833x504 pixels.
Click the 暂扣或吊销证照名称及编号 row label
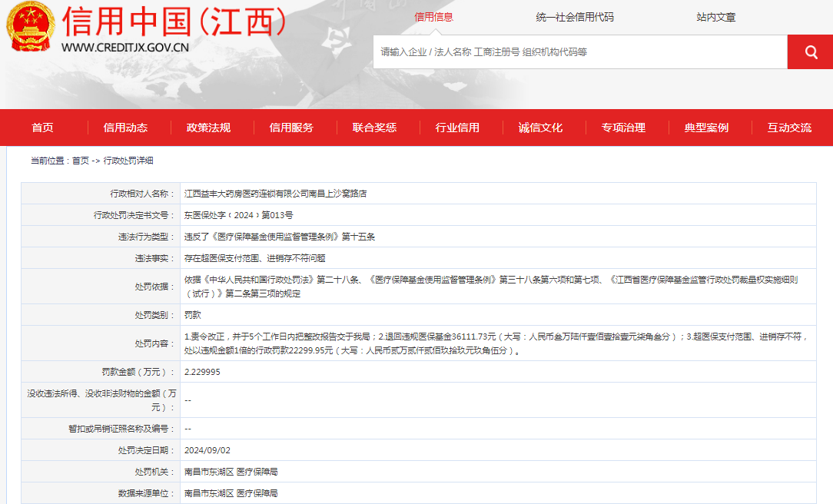pyautogui.click(x=121, y=429)
